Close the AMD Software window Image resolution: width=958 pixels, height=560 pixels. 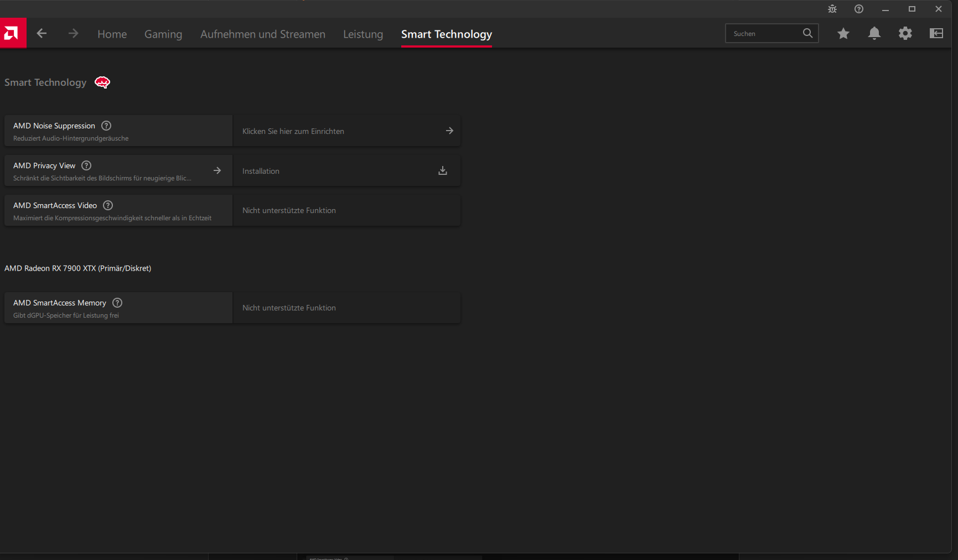click(939, 9)
